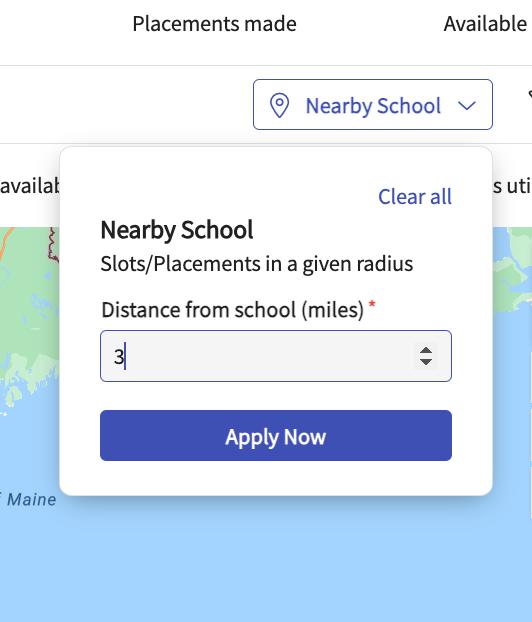Select the Placements made tab
Screen dimensions: 532x622
tap(215, 24)
